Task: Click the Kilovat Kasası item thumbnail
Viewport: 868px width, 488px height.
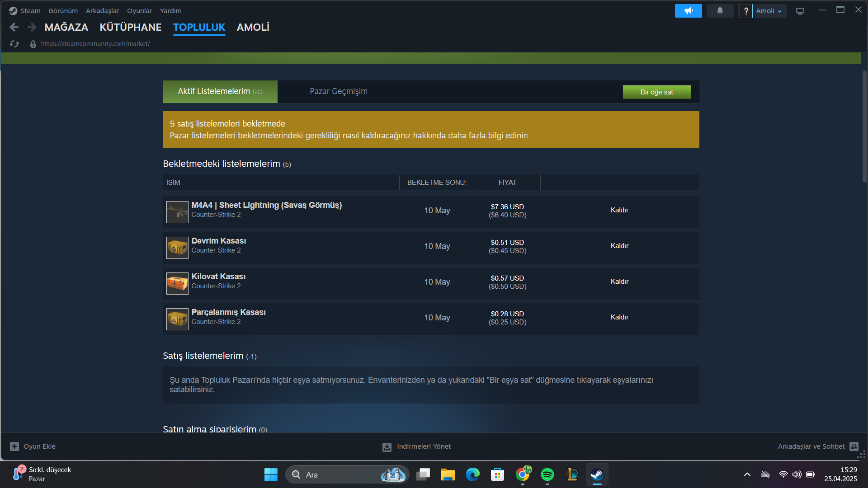Action: tap(177, 283)
